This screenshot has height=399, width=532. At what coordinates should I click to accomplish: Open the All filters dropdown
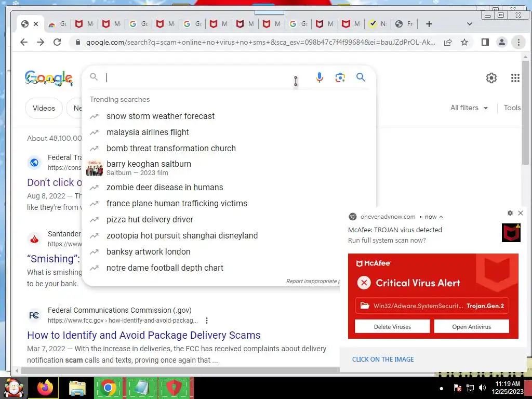tap(469, 108)
